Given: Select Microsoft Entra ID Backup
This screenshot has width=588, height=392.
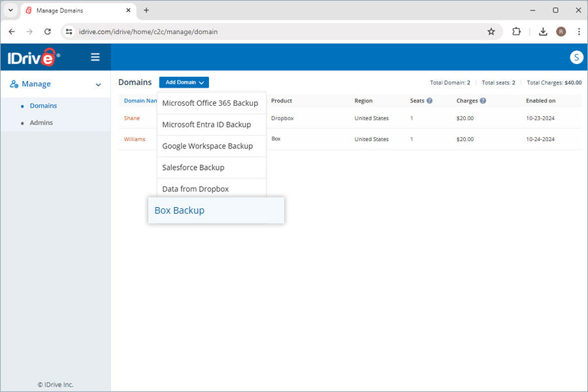Looking at the screenshot, I should coord(212,125).
